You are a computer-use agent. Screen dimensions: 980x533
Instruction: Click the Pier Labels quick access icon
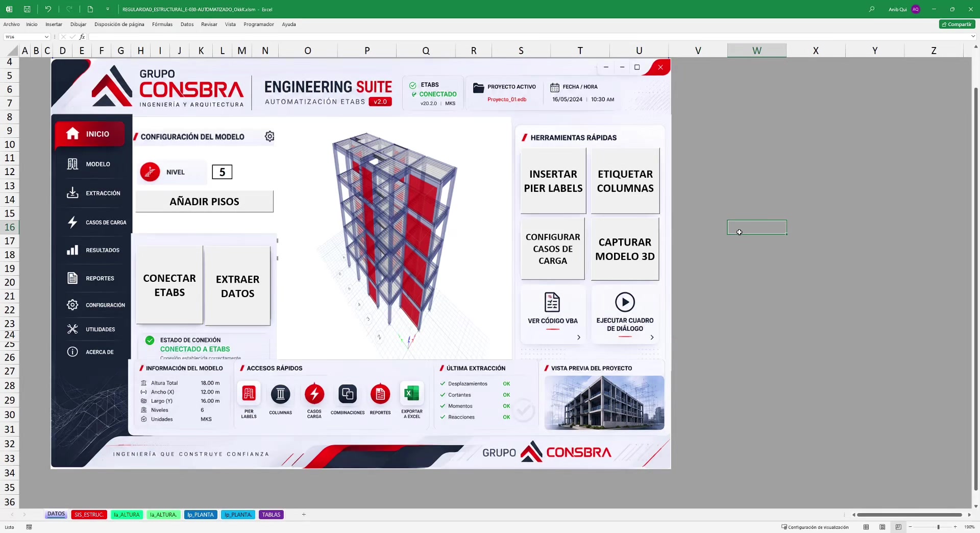pyautogui.click(x=249, y=394)
